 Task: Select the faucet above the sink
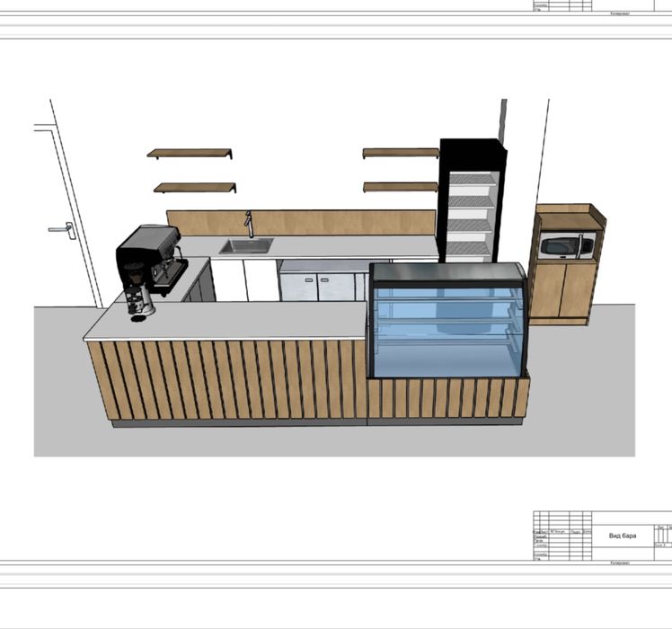(248, 224)
